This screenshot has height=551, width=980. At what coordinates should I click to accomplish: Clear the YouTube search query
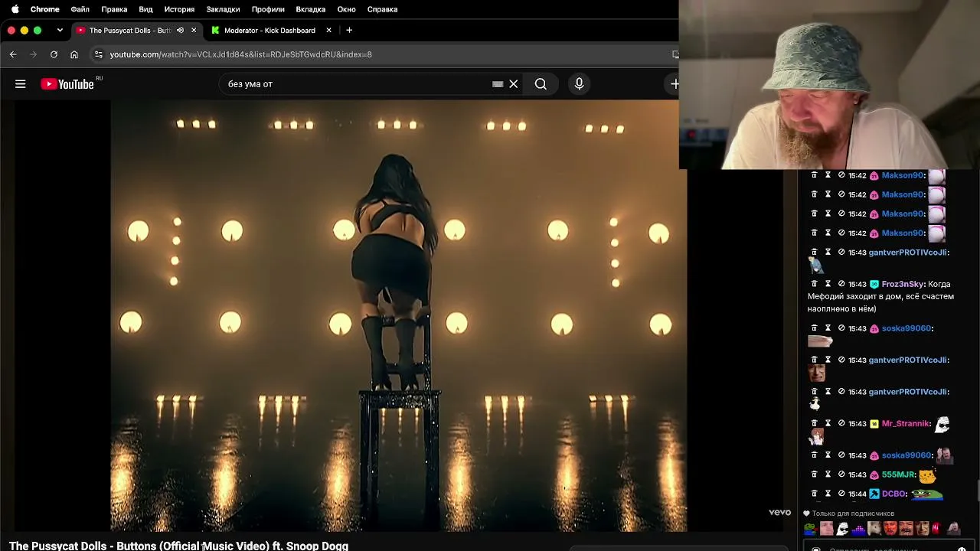coord(514,84)
